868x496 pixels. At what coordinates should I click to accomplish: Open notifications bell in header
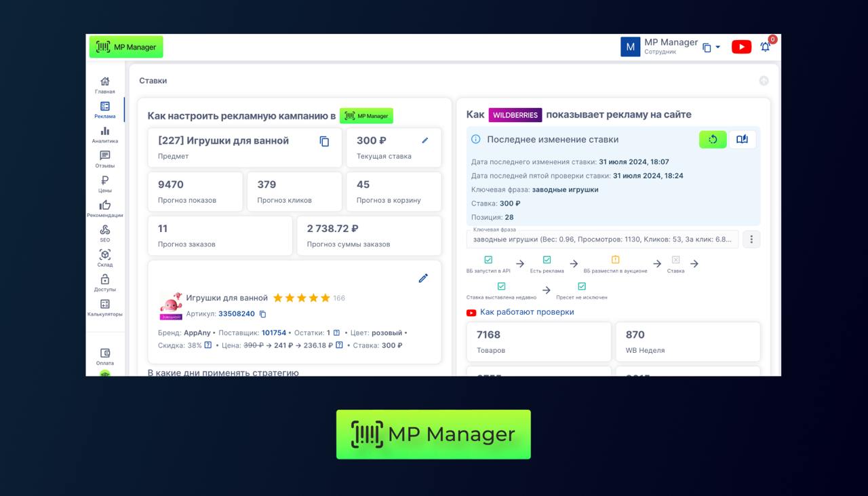[765, 47]
